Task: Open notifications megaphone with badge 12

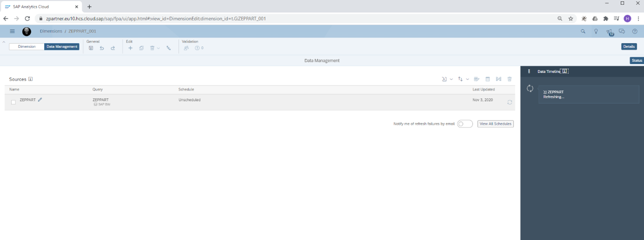Action: [610, 32]
